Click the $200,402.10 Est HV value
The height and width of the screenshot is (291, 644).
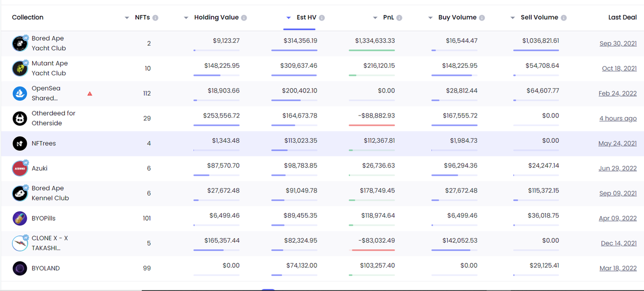[x=299, y=90]
